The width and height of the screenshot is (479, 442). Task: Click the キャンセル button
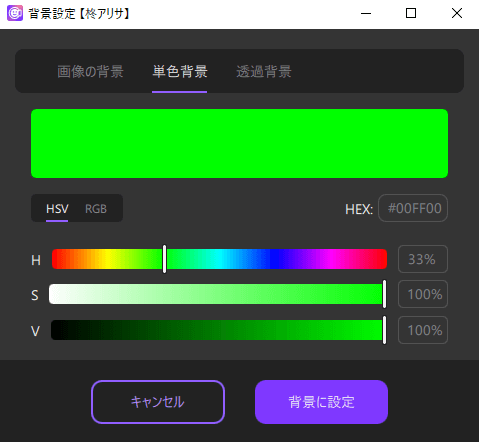coord(158,402)
